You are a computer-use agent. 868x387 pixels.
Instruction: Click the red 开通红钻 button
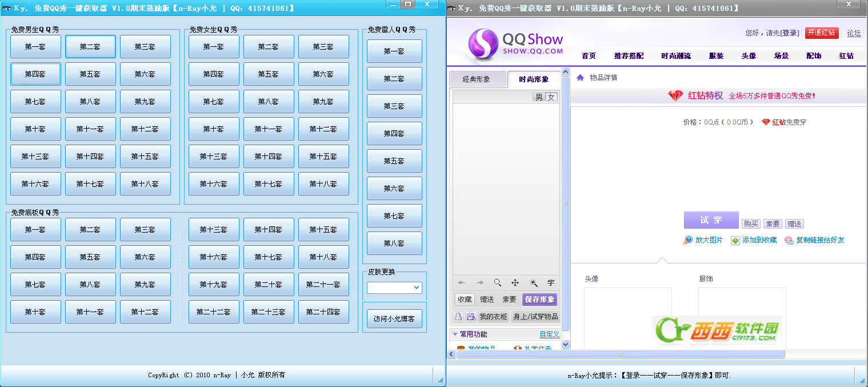coord(821,33)
